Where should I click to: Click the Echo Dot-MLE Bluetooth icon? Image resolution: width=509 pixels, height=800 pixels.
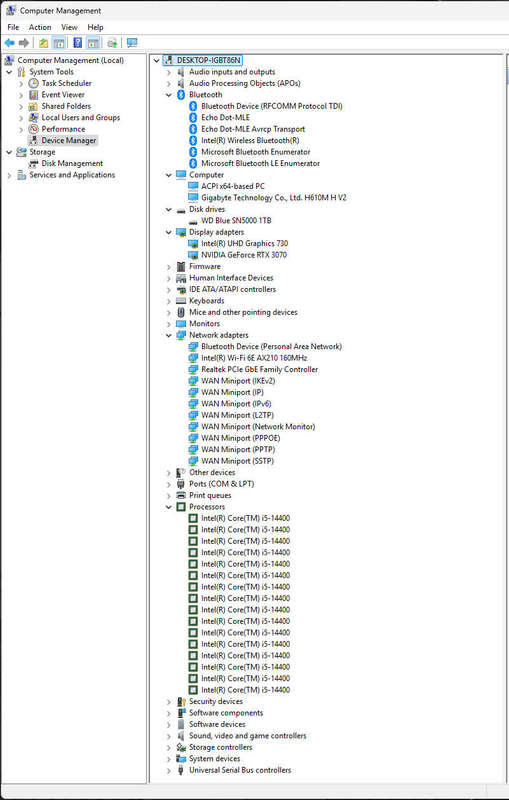(x=193, y=117)
